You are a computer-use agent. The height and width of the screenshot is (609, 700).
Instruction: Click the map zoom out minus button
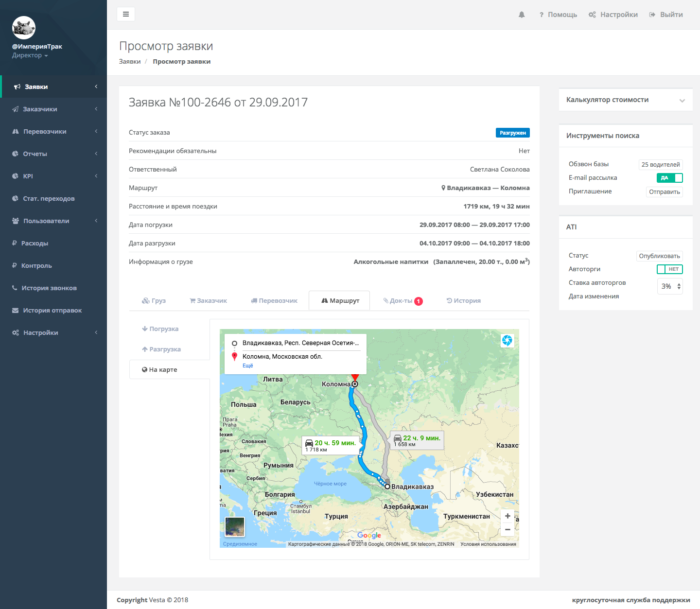[x=507, y=529]
